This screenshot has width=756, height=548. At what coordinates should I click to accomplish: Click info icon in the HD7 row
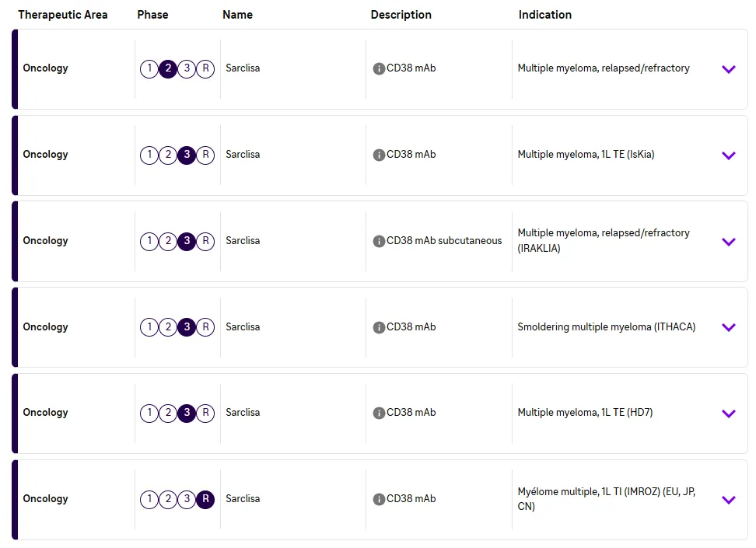point(379,413)
